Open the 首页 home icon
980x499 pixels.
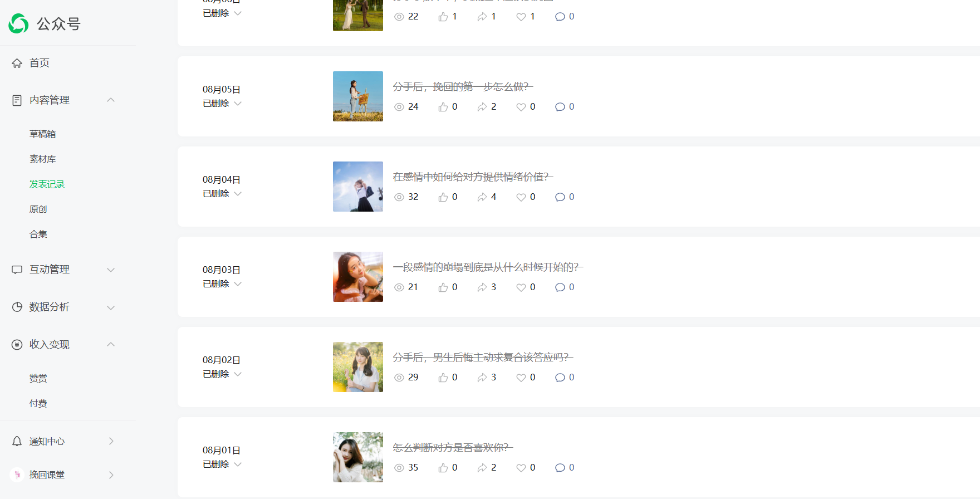tap(17, 63)
